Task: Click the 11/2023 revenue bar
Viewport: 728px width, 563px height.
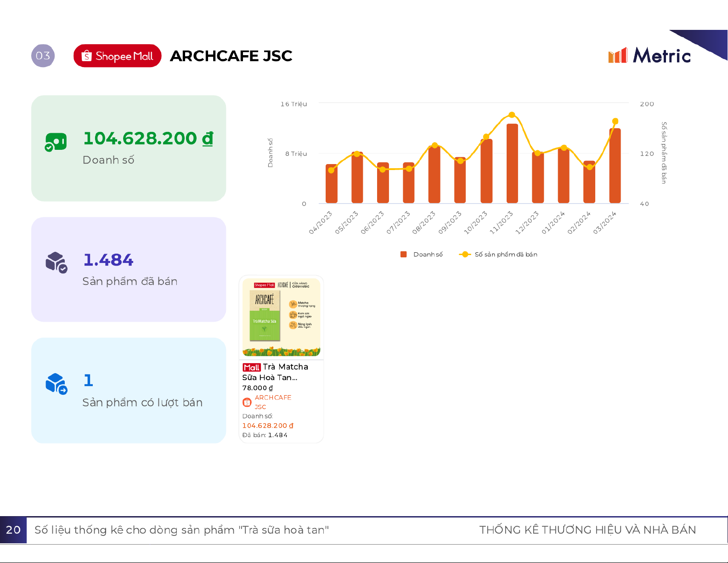Action: [512, 163]
